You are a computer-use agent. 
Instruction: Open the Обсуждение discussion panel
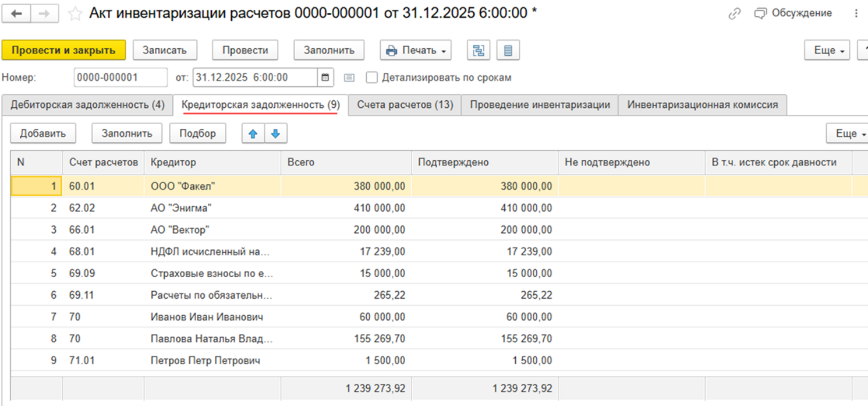point(794,13)
